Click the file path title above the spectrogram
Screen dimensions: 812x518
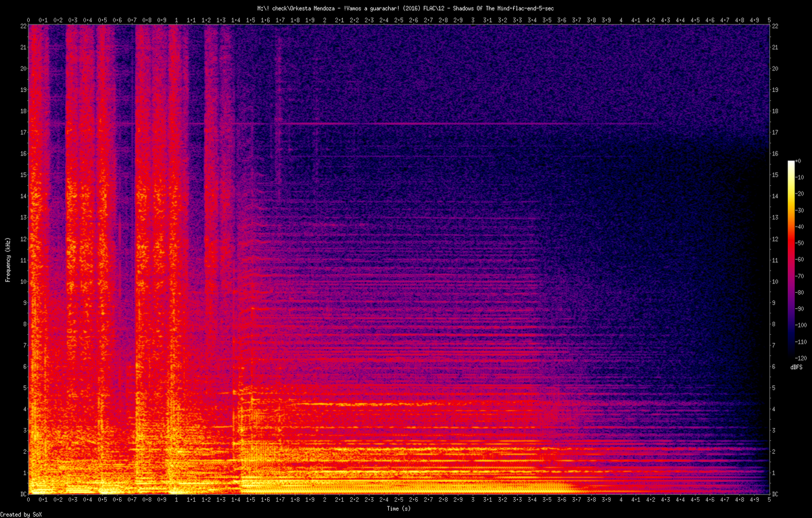pos(405,8)
